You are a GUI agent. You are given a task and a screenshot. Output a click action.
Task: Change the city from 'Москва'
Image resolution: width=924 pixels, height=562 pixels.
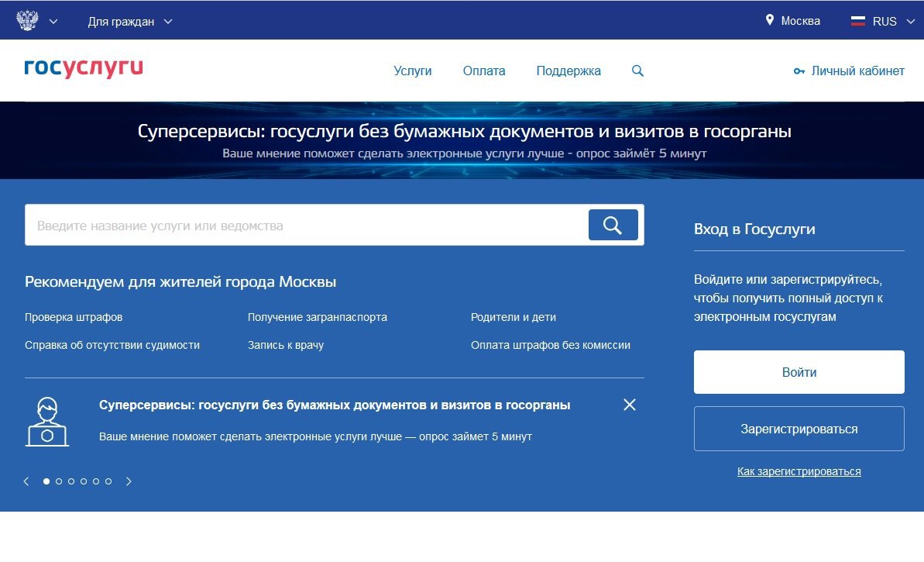point(800,21)
